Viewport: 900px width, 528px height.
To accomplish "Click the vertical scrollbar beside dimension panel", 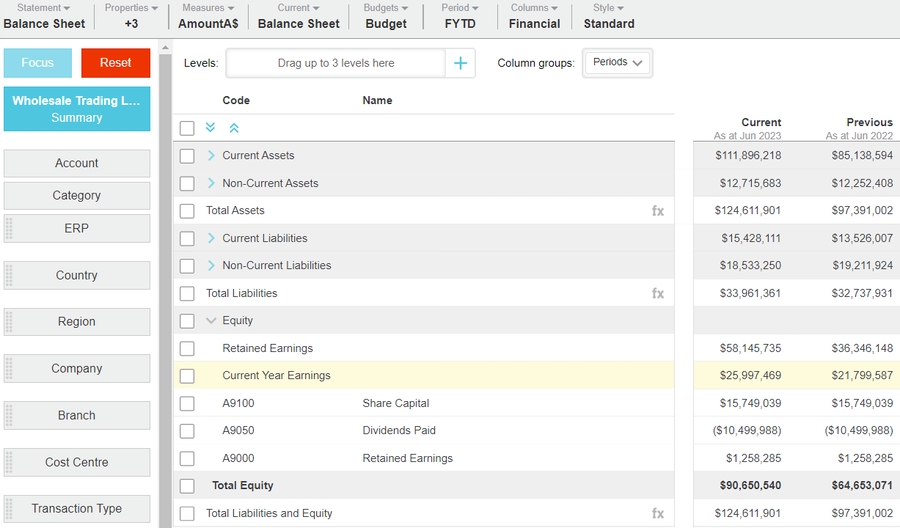I will [165, 280].
